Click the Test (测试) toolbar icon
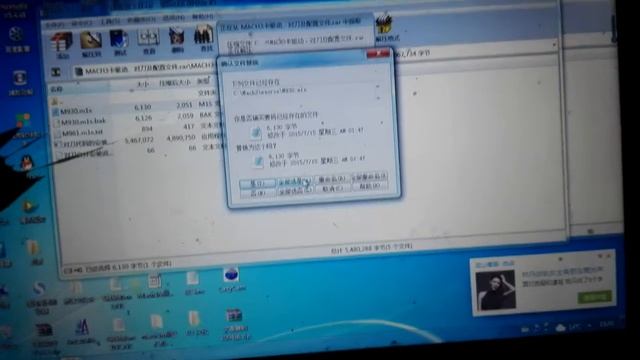 pyautogui.click(x=120, y=42)
